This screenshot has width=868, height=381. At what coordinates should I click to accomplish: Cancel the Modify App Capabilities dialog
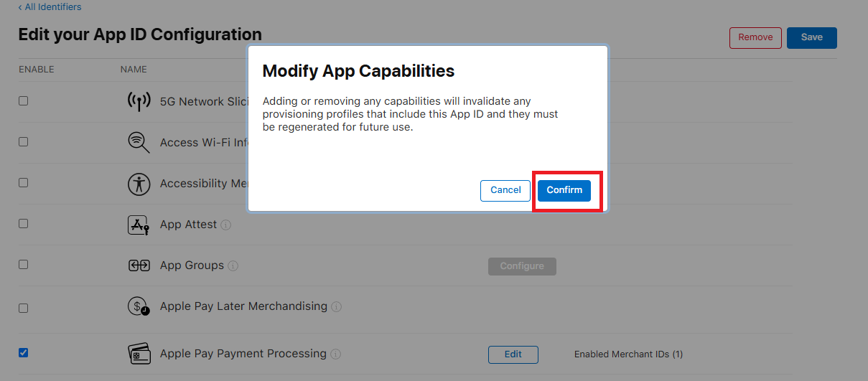click(505, 190)
